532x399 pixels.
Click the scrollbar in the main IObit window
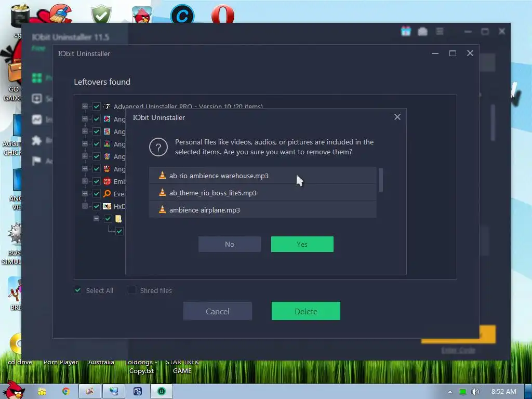point(493,122)
